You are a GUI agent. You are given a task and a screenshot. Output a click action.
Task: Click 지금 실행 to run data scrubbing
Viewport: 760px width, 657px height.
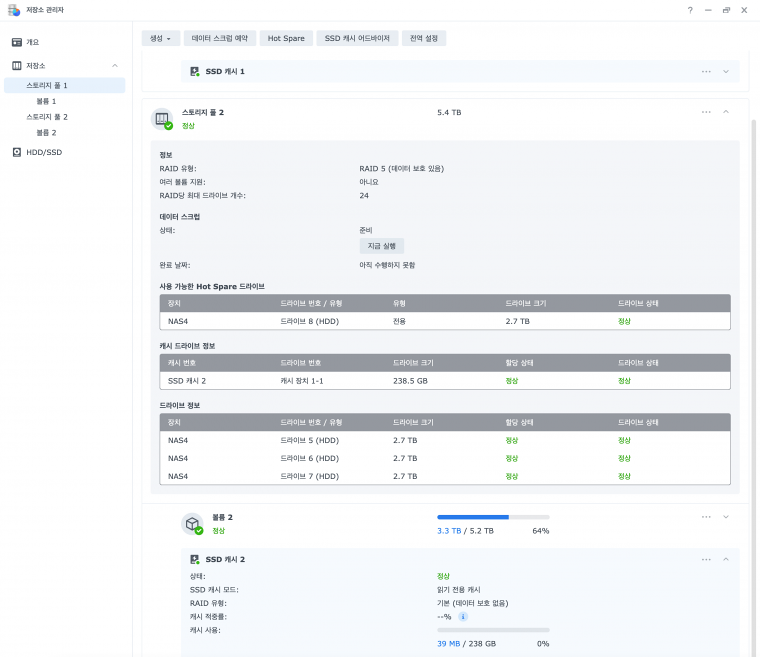tap(381, 246)
